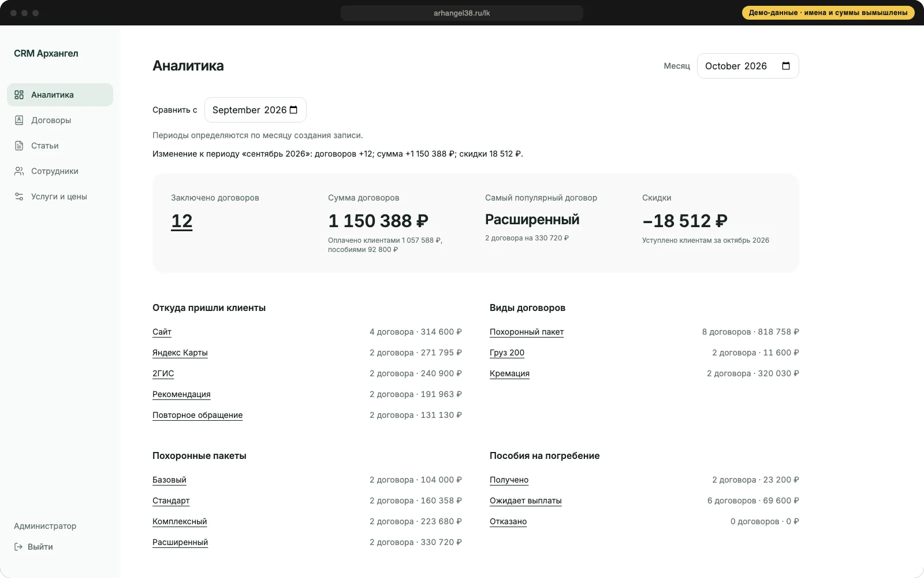Click the Договоры document icon in sidebar
The height and width of the screenshot is (578, 924).
tap(19, 120)
